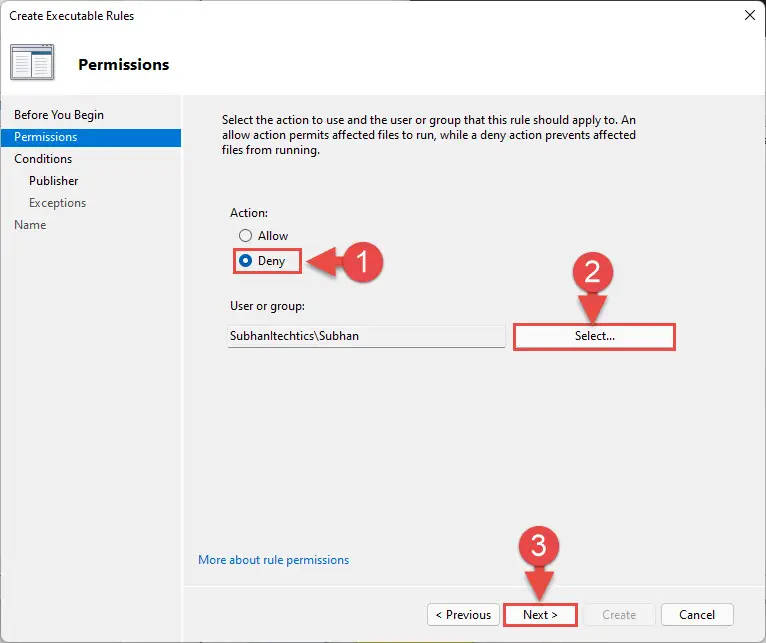This screenshot has height=643, width=766.
Task: Open the More about rule permissions link
Action: point(274,560)
